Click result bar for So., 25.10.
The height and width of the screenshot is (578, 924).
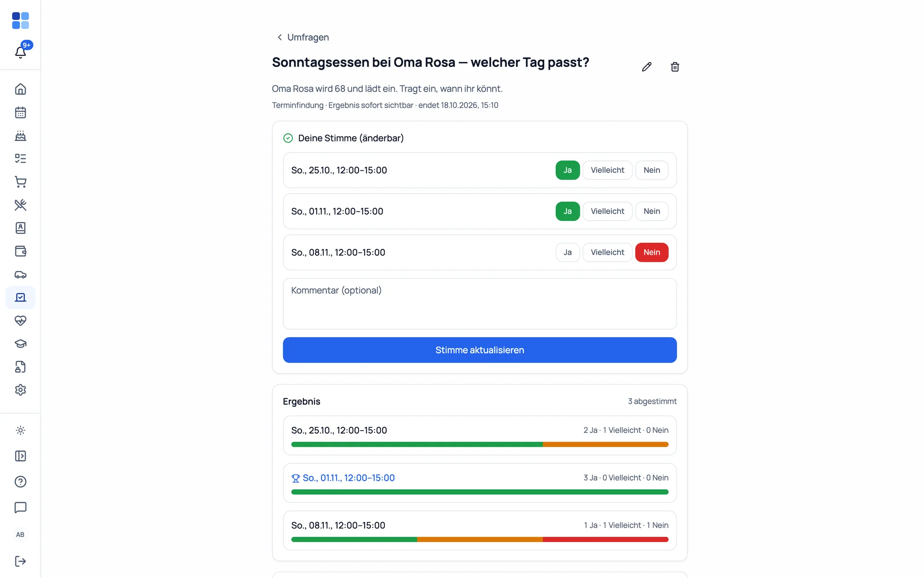click(480, 444)
